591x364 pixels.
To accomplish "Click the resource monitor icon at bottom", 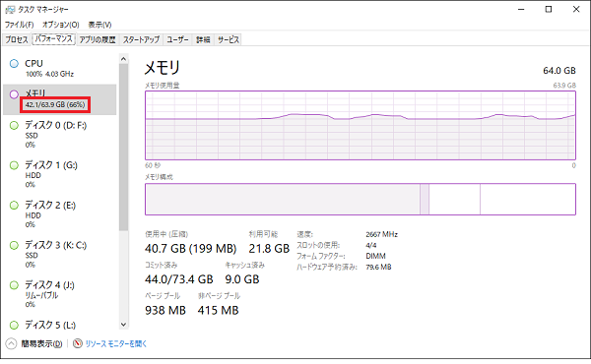I will point(77,343).
